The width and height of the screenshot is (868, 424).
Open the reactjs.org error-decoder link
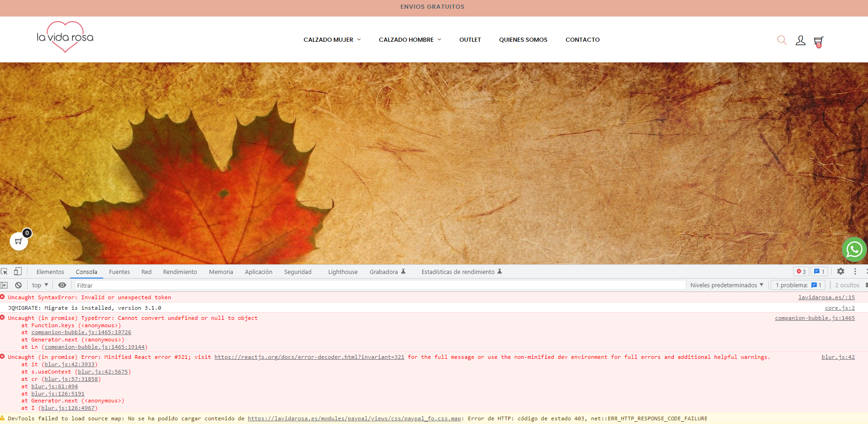point(309,357)
